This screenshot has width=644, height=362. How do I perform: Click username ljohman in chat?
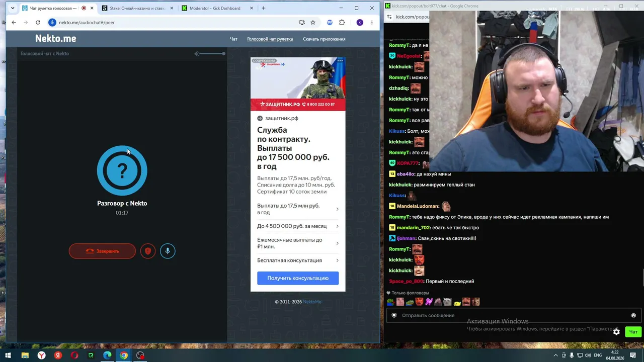(407, 238)
